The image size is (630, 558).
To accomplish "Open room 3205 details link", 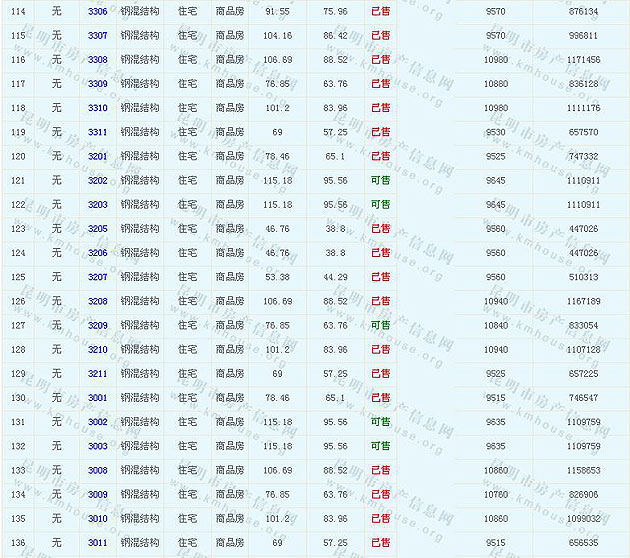I will click(97, 229).
